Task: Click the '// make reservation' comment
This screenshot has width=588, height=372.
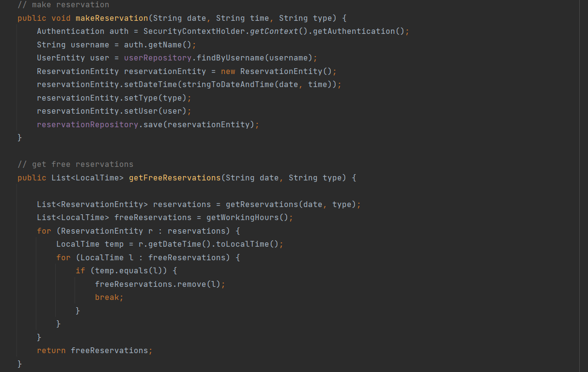Action: tap(63, 5)
